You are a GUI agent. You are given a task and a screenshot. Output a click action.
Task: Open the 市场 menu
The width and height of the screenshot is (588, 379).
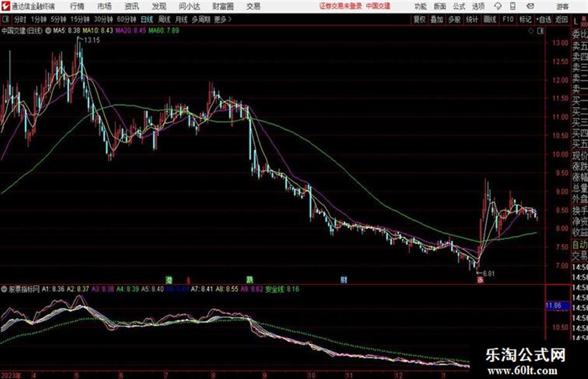[x=105, y=6]
